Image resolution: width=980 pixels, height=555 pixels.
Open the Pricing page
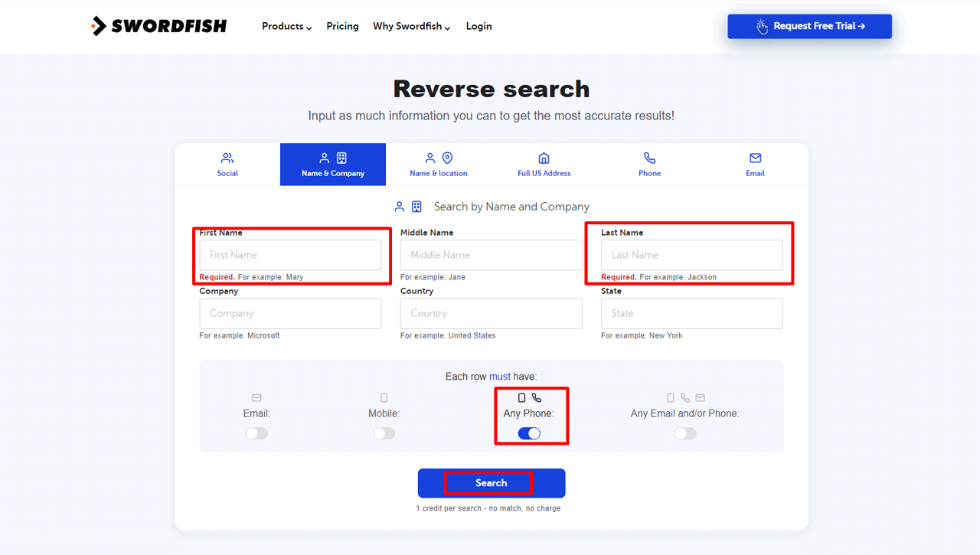pos(342,26)
